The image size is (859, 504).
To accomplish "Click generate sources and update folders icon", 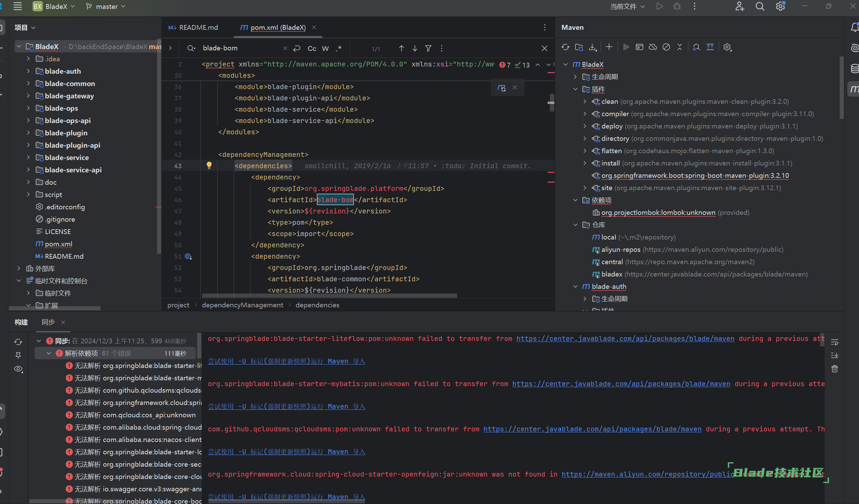I will tap(579, 47).
